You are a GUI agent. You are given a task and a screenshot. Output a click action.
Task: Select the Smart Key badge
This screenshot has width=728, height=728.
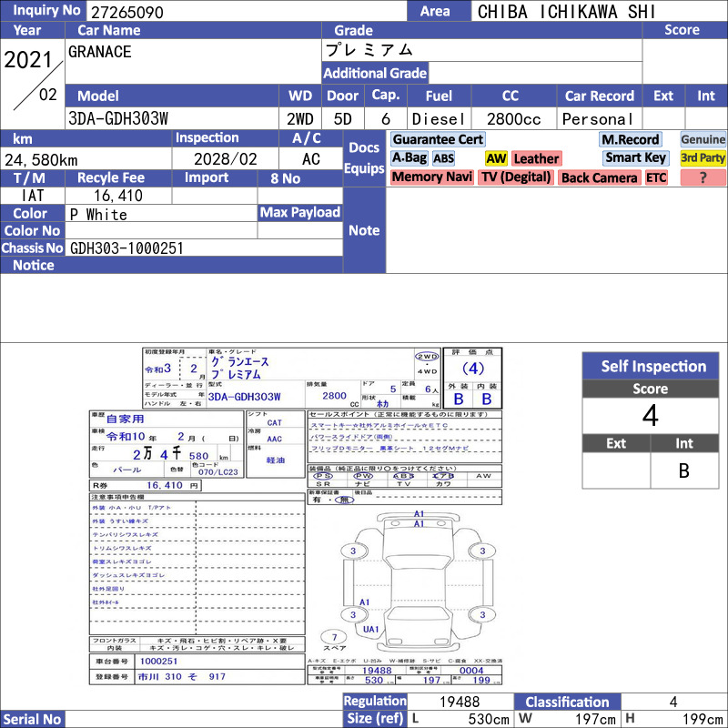(x=635, y=158)
